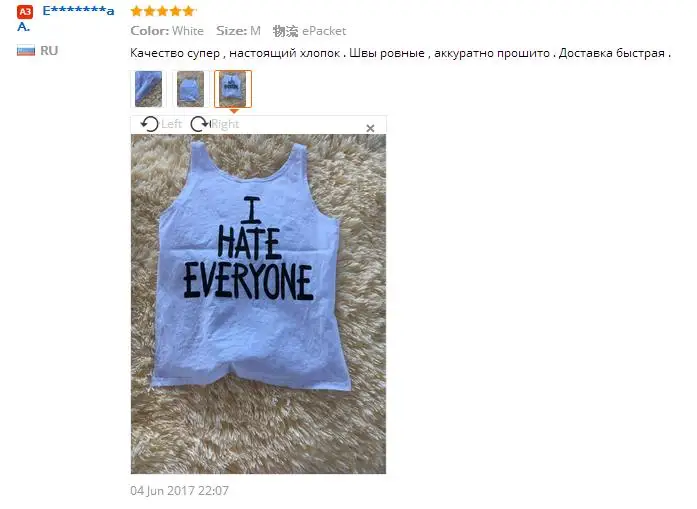697x509 pixels.
Task: Click the five-star rating icons
Action: point(163,11)
